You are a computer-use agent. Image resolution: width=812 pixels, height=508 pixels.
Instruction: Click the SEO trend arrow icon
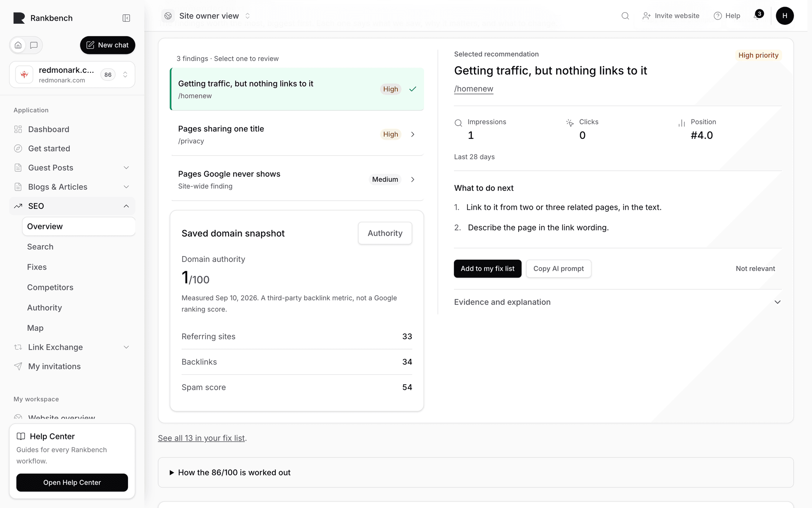(x=18, y=206)
